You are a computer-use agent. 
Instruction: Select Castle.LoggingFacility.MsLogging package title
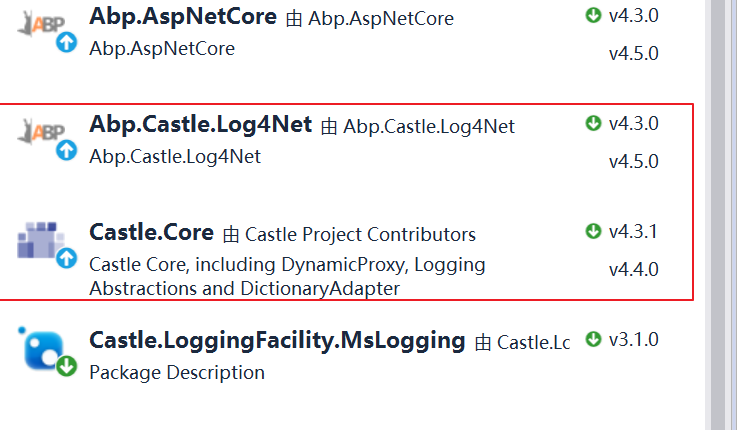pos(277,341)
